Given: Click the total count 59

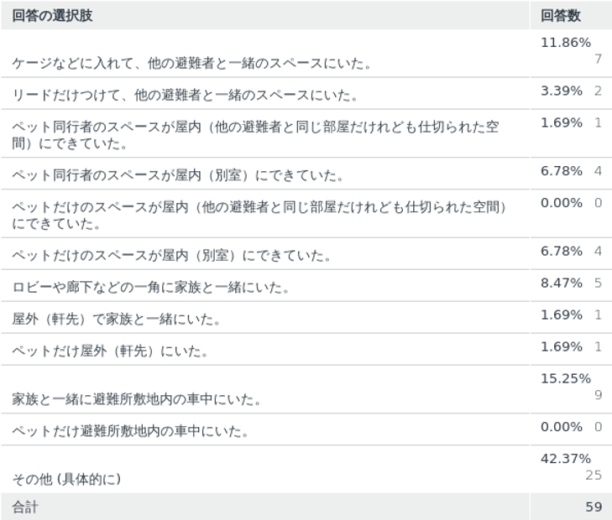Looking at the screenshot, I should 592,507.
